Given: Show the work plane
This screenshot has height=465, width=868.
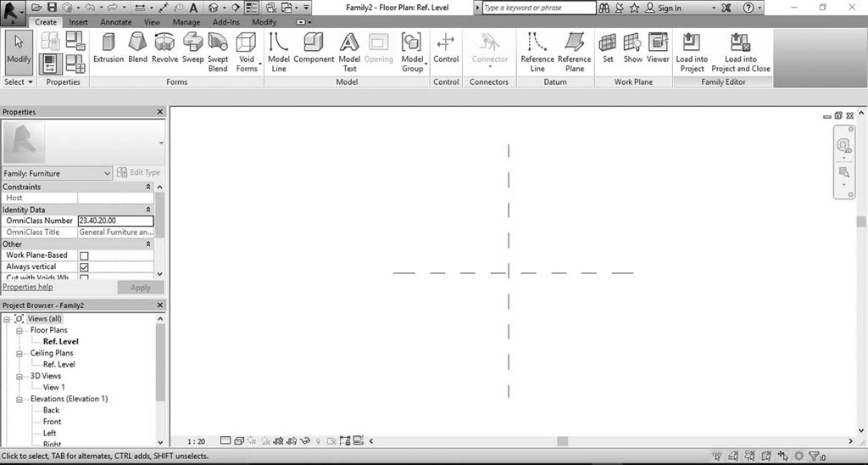Looking at the screenshot, I should point(632,48).
